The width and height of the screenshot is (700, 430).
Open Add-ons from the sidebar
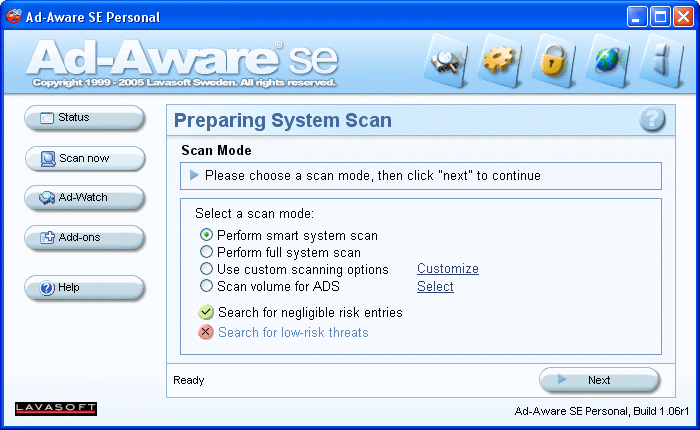(x=84, y=238)
